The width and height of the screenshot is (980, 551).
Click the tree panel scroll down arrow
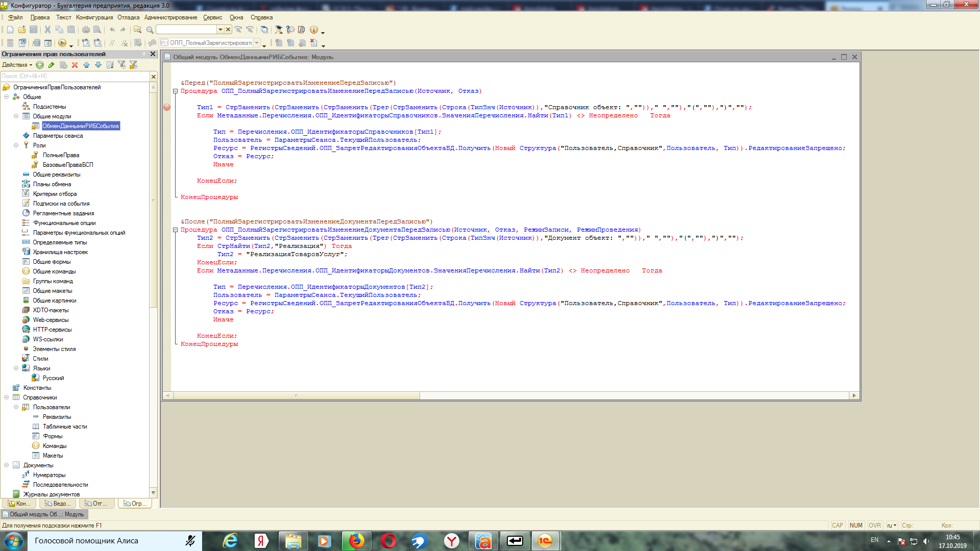coord(153,493)
